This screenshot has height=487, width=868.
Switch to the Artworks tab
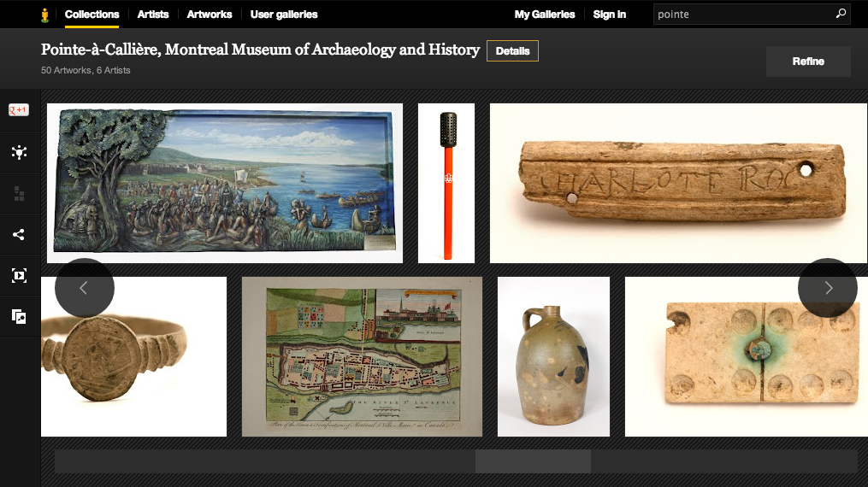(210, 15)
